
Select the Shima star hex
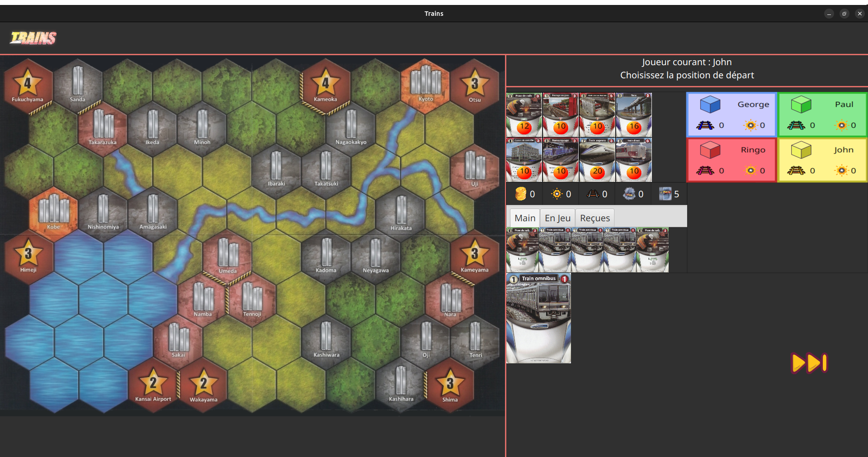[x=450, y=385]
